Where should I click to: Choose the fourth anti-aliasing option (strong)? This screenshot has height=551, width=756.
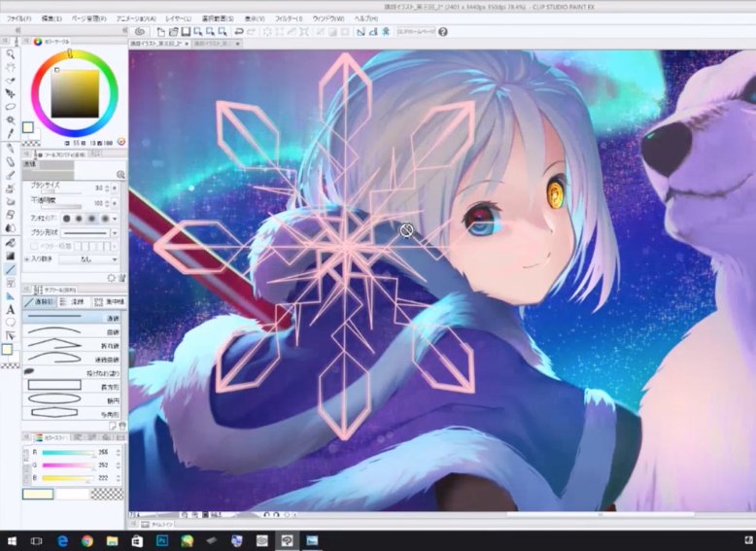(104, 219)
